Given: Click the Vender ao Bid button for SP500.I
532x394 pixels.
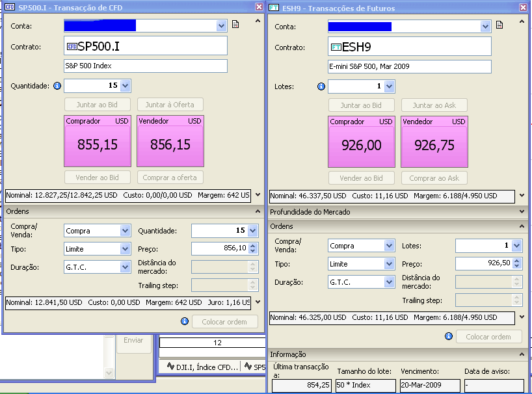Looking at the screenshot, I should [x=98, y=177].
